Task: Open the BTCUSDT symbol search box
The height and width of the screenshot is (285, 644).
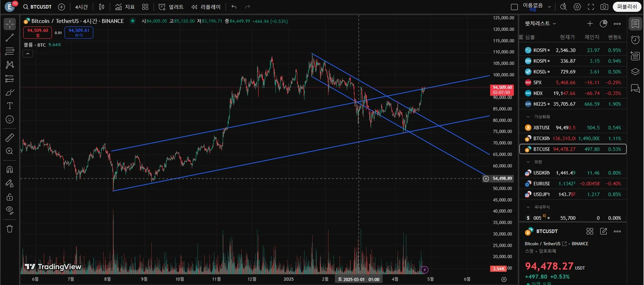Action: pos(38,7)
